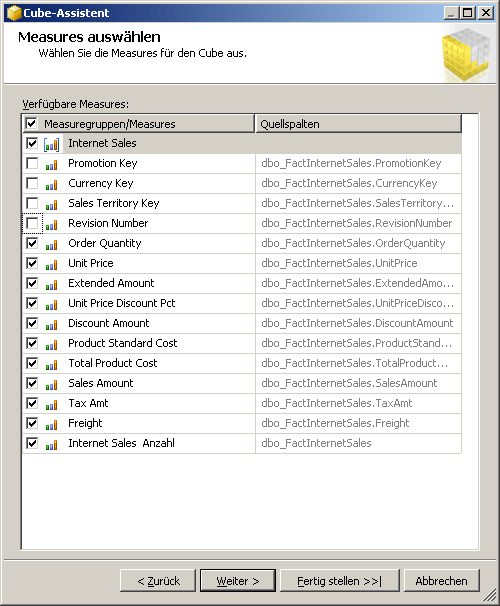Click the Quellspalten column header

tap(358, 124)
